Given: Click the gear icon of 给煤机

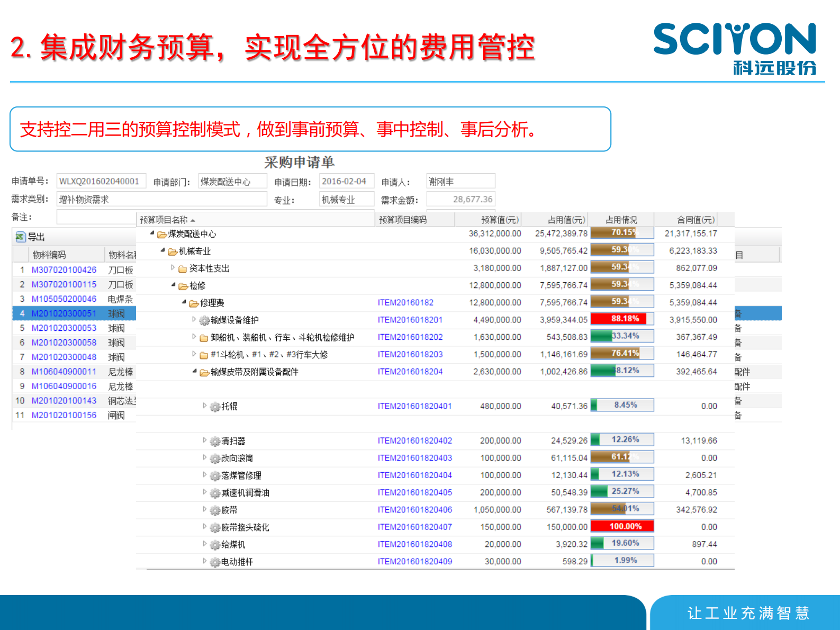Looking at the screenshot, I should coord(215,545).
